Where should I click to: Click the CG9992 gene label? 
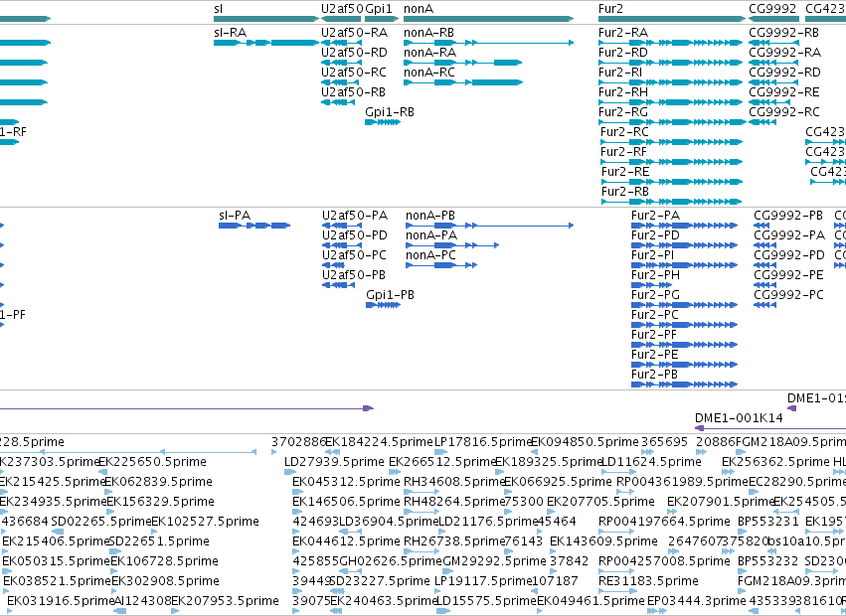pos(772,9)
